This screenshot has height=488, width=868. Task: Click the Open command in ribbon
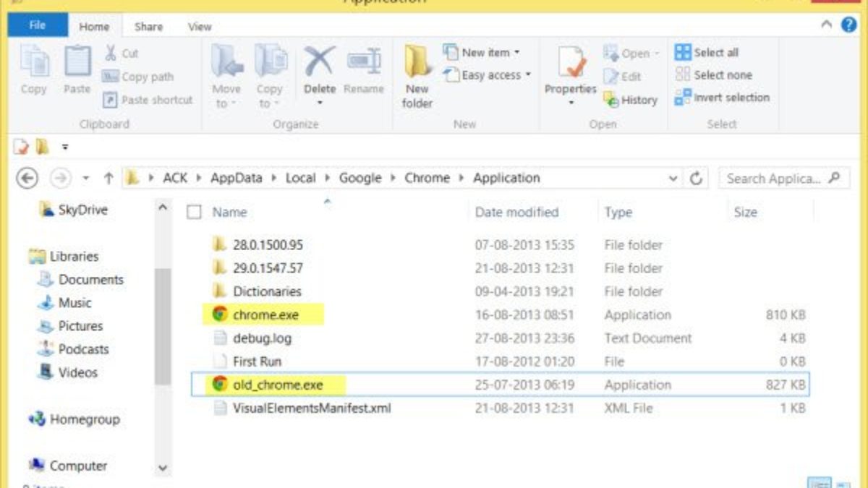[x=631, y=53]
